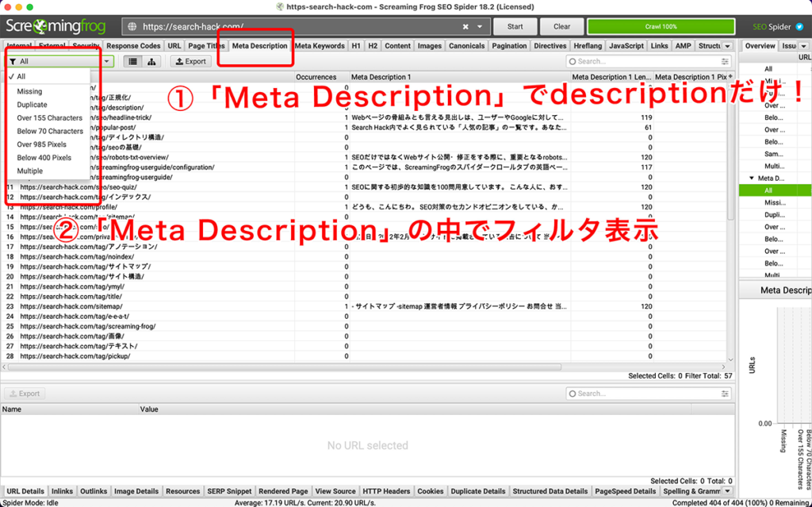The image size is (812, 507).
Task: Open the Canonicals tab
Action: [x=466, y=45]
